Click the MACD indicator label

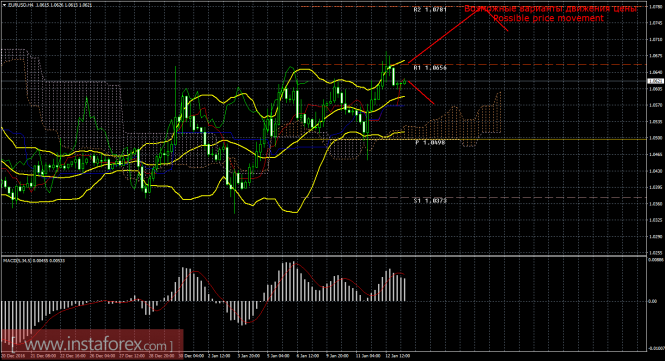pos(17,260)
